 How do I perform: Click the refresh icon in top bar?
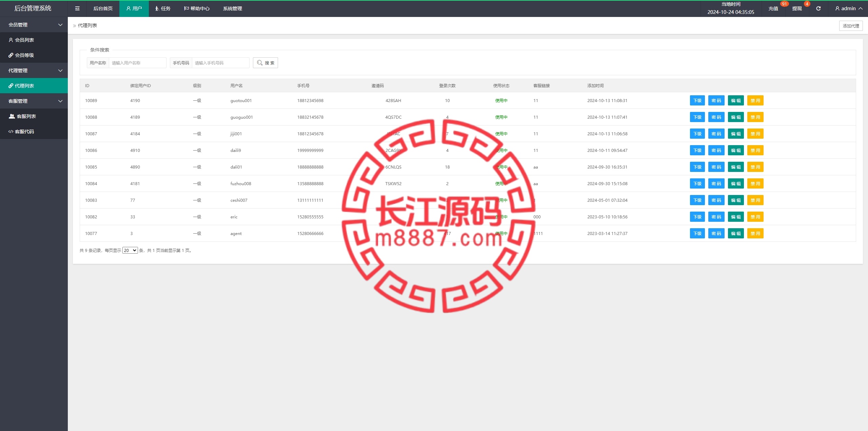pyautogui.click(x=818, y=8)
